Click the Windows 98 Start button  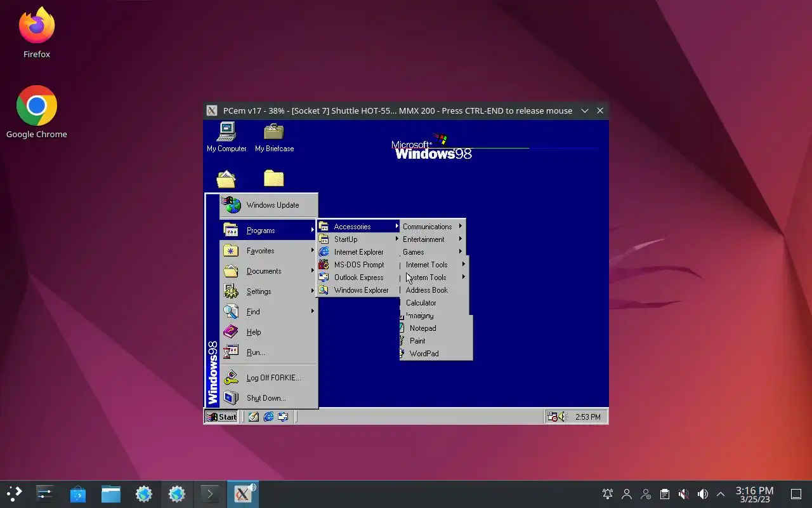tap(221, 417)
